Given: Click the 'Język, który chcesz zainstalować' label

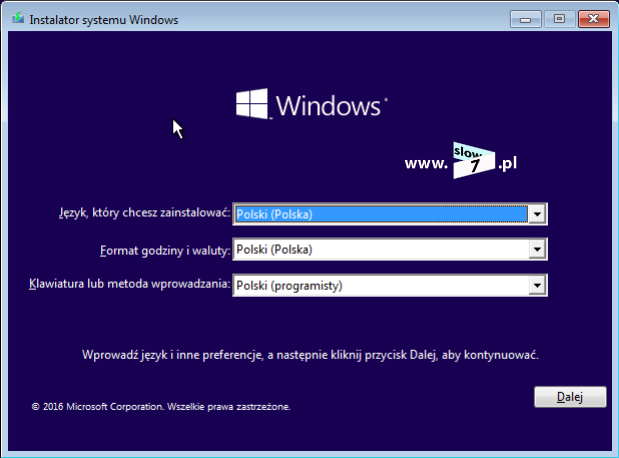Looking at the screenshot, I should 144,213.
